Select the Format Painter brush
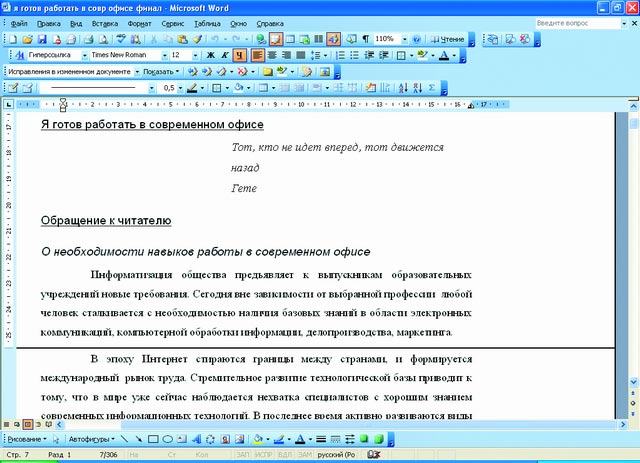The image size is (640, 463). point(198,39)
